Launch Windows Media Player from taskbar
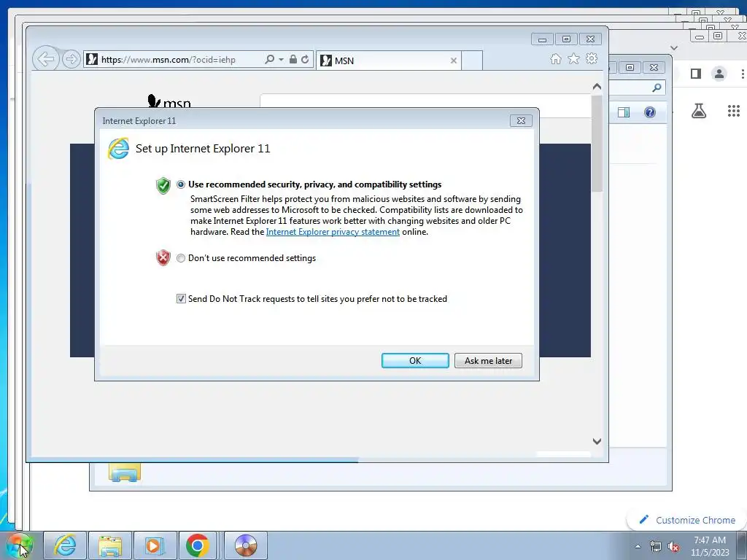The image size is (747, 560). pos(155,545)
